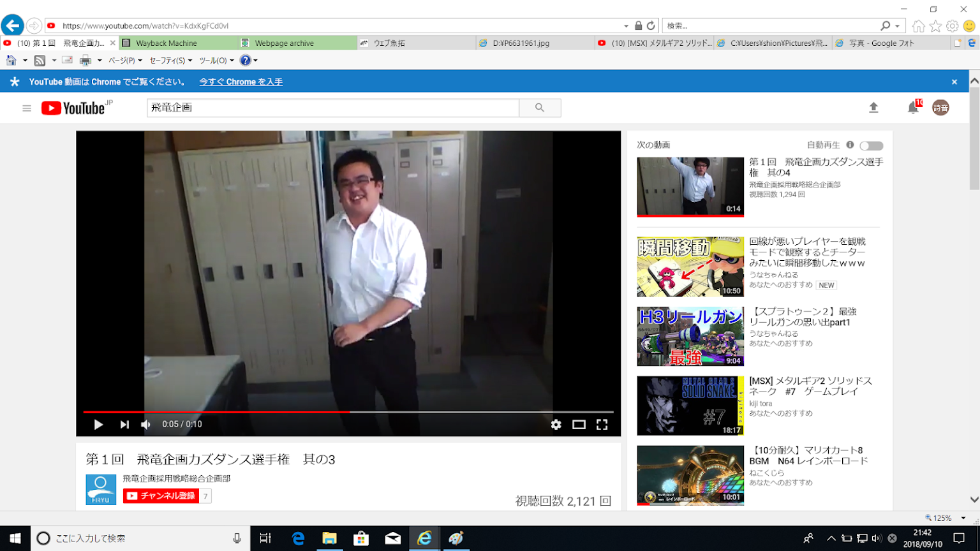Screen dimensions: 980x551
Task: Skip to next video button
Action: click(x=124, y=425)
